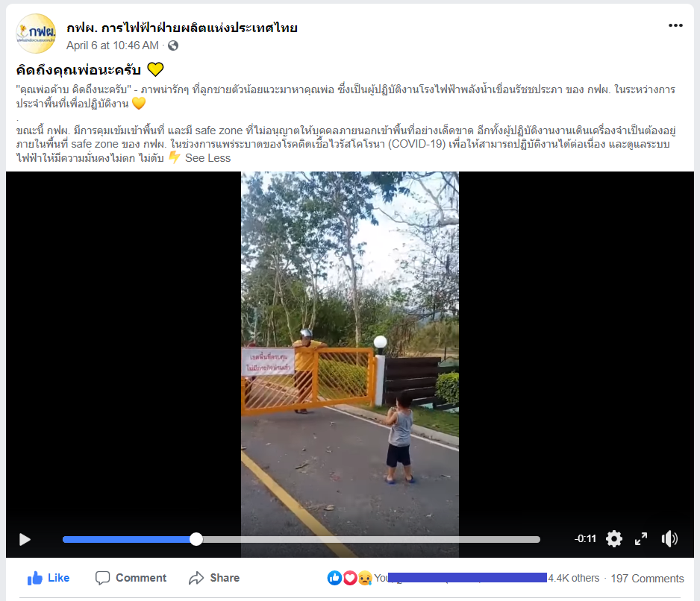Open the 197 Comments link

point(647,578)
